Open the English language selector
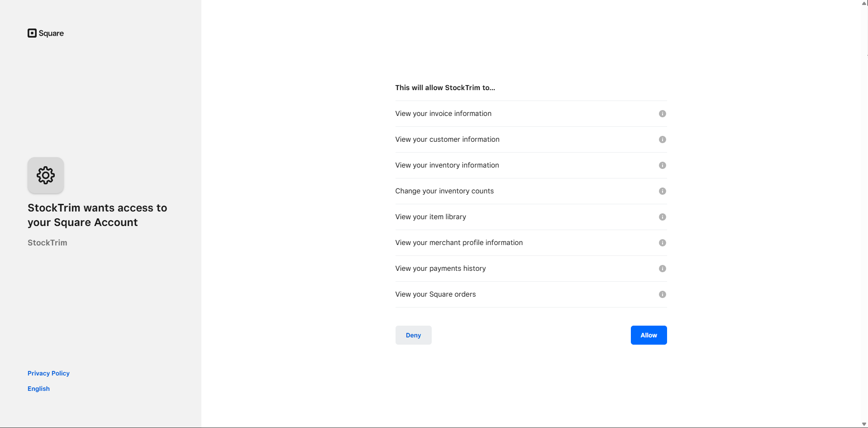 [38, 389]
